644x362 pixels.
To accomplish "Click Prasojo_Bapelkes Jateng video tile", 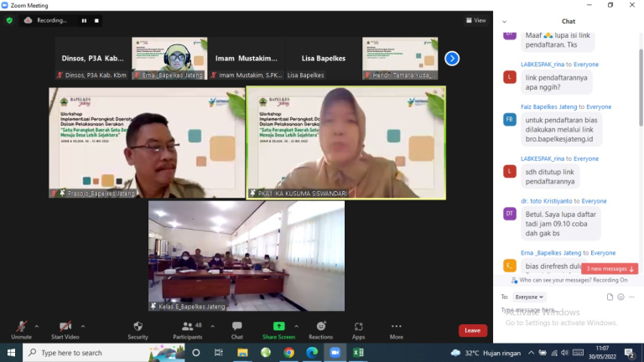I will (x=147, y=142).
